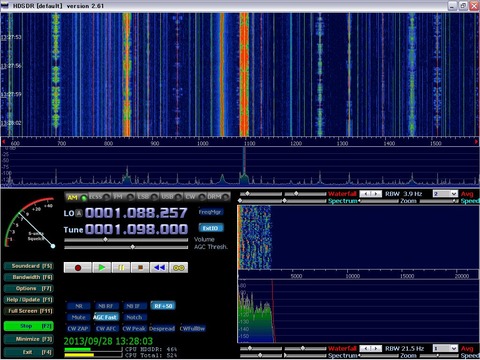The image size is (480, 360).
Task: Toggle the Mute button
Action: 79,317
